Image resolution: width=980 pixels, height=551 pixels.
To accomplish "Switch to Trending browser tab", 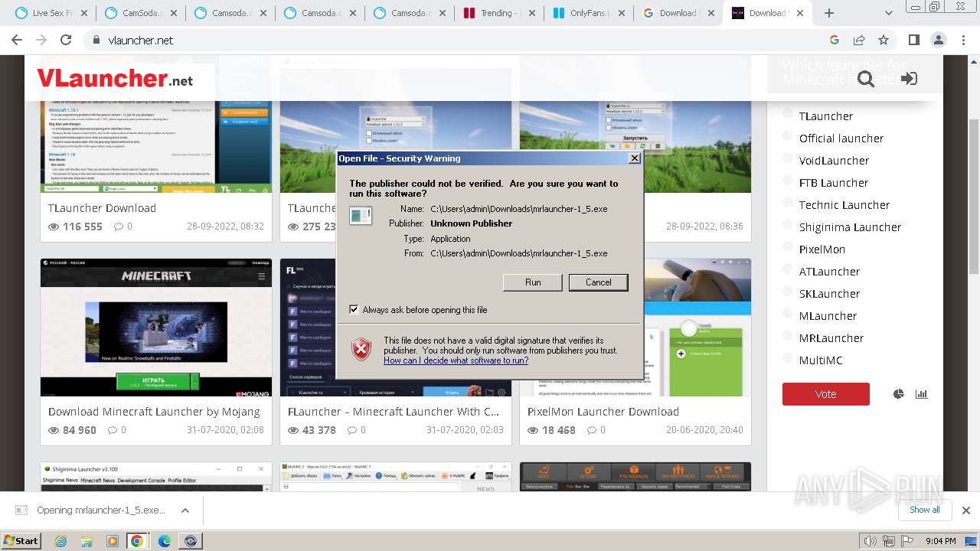I will pos(498,13).
